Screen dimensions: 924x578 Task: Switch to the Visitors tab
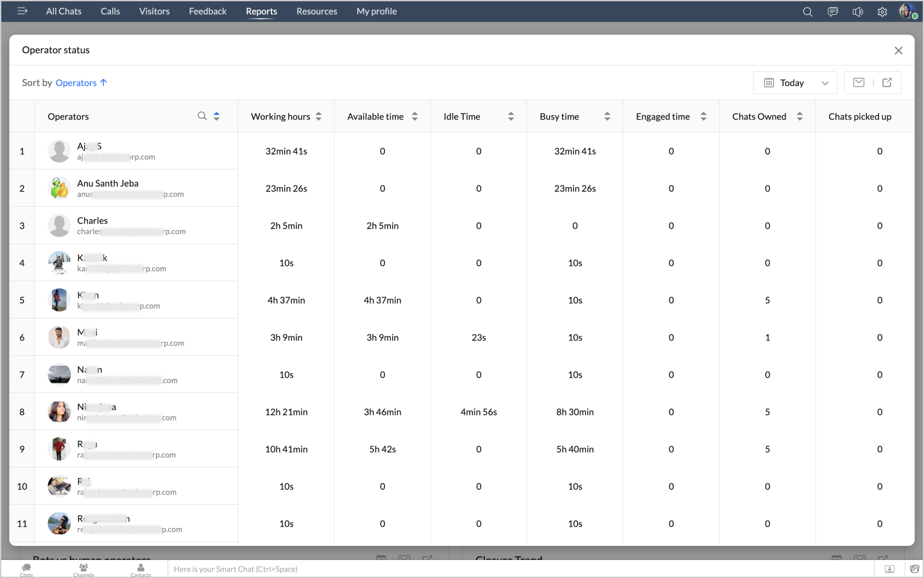point(154,12)
